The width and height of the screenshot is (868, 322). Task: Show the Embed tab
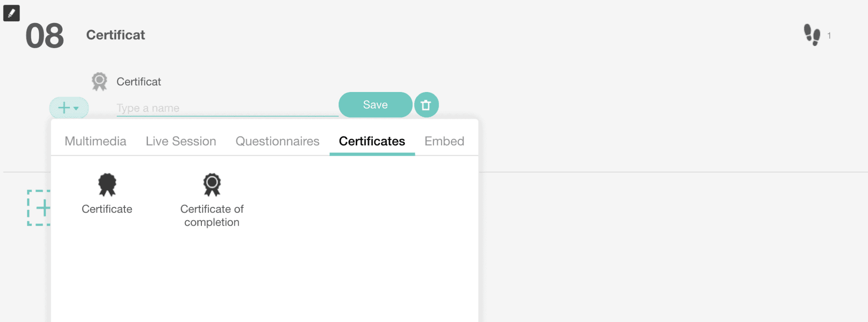tap(444, 141)
